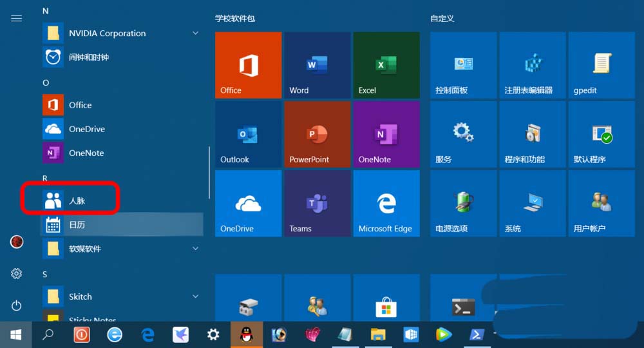
Task: Open 闹钟和时钟 in the app list
Action: 122,57
